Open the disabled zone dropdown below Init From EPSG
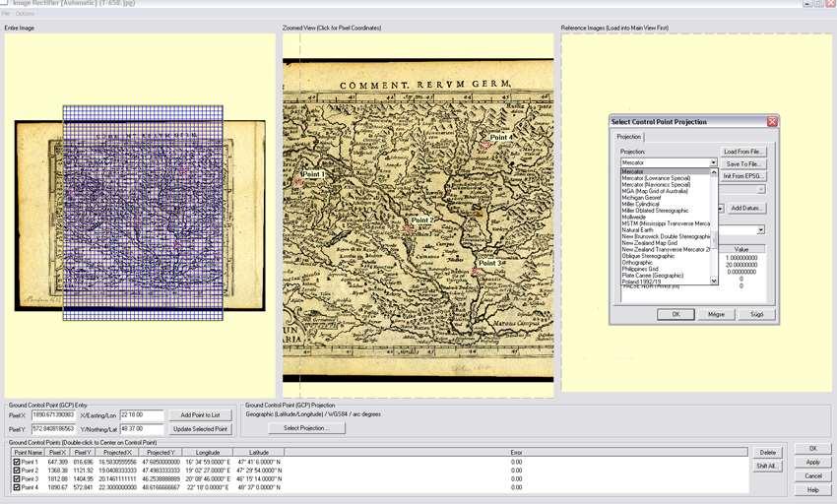837x504 pixels. (x=760, y=190)
